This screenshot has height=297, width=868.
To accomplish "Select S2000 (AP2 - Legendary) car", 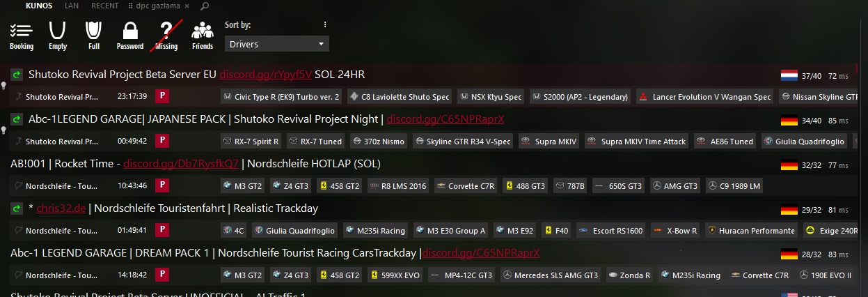I will 581,97.
